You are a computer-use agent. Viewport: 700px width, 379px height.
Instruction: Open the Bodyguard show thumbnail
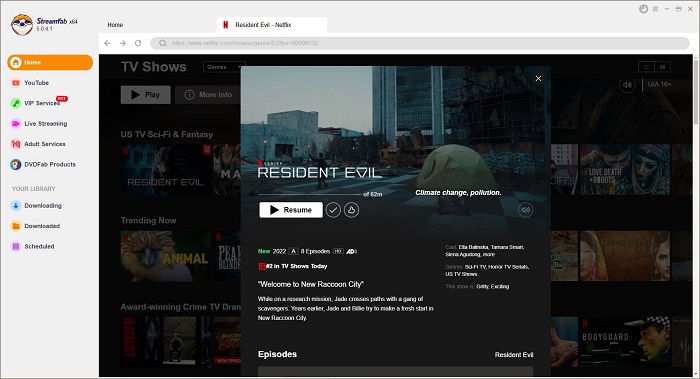(x=625, y=342)
